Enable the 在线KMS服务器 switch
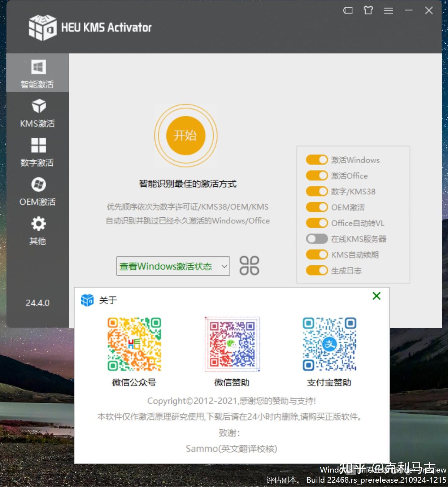This screenshot has width=448, height=487. [x=317, y=239]
